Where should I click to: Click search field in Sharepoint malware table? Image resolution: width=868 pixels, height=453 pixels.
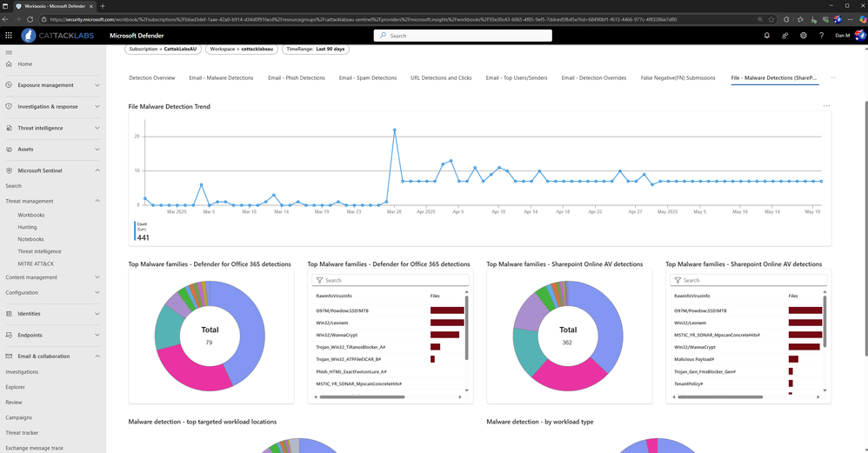749,281
